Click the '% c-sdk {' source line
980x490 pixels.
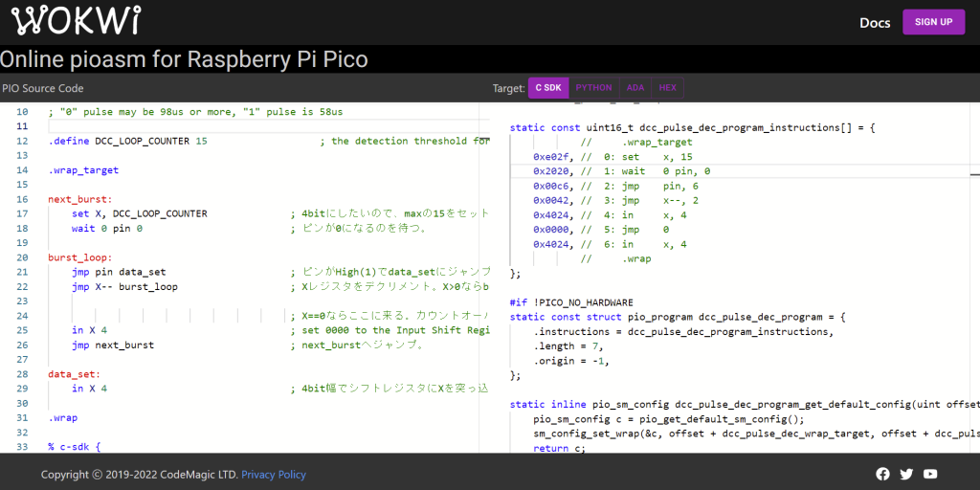tap(74, 447)
